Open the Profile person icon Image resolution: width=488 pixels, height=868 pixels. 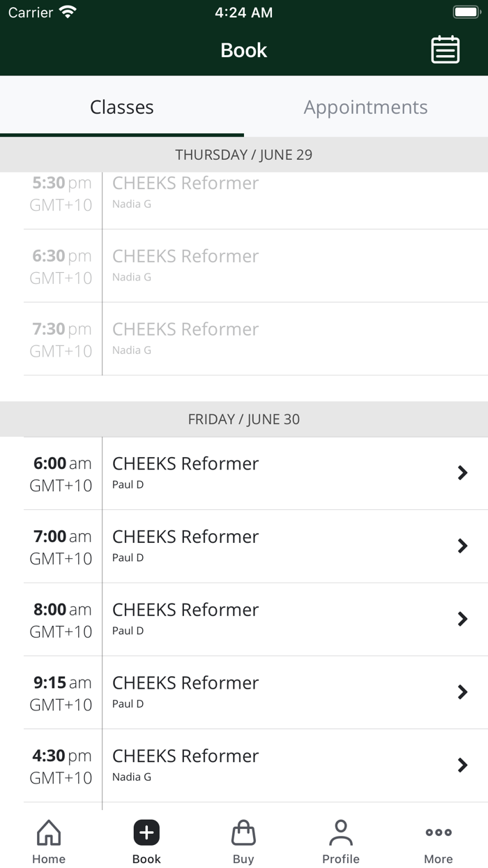tap(341, 832)
